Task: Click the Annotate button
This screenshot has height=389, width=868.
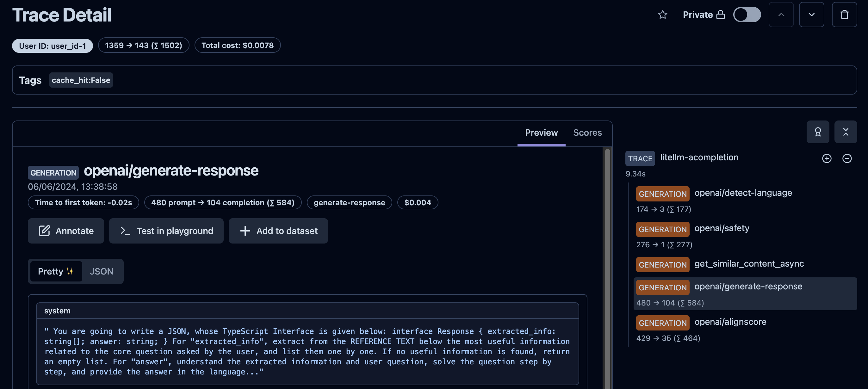Action: click(66, 231)
